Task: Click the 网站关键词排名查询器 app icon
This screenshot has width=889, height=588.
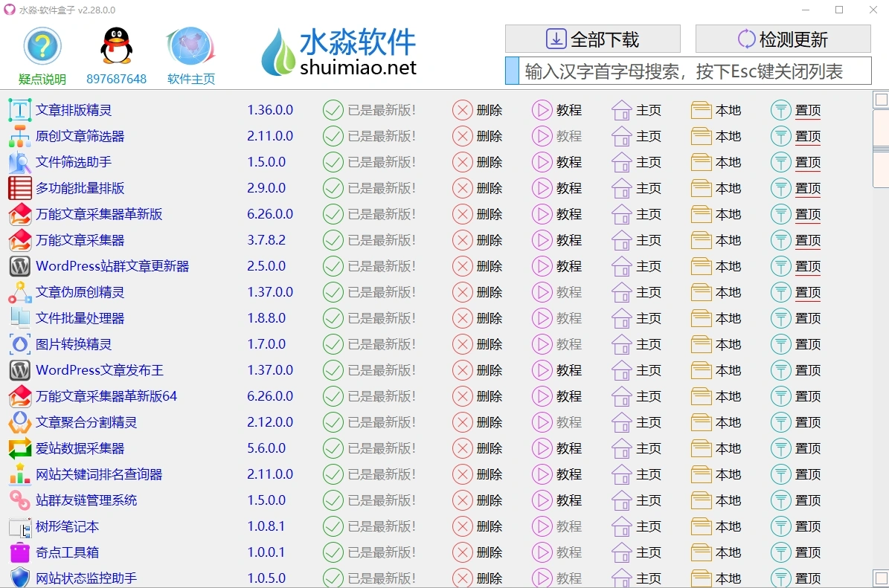Action: (20, 475)
